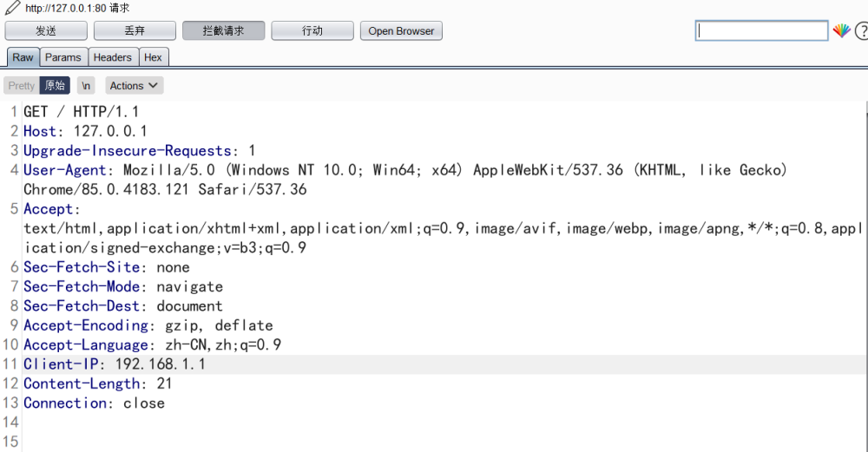The width and height of the screenshot is (868, 452).
Task: Click the 'Connection: close' header
Action: [94, 403]
